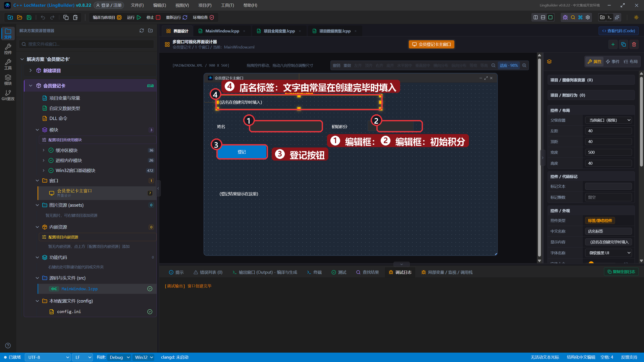Open the 父级容器 parent container dropdown
The height and width of the screenshot is (362, 644).
pos(608,120)
